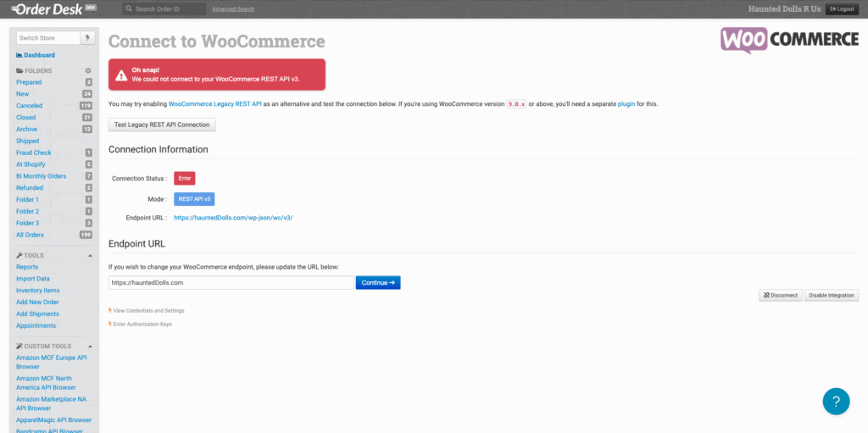Open Inventory Items in Tools

(37, 291)
